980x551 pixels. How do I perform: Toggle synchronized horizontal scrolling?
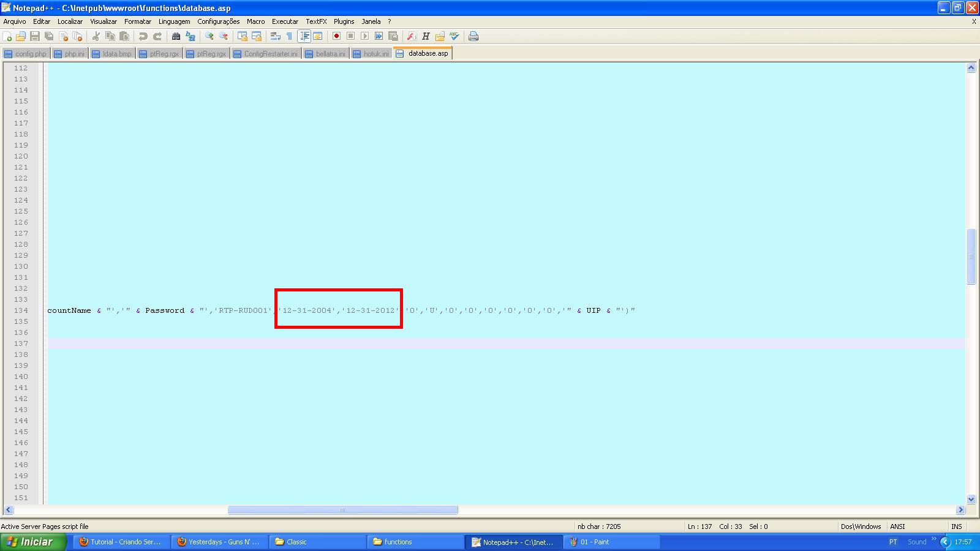coord(257,36)
